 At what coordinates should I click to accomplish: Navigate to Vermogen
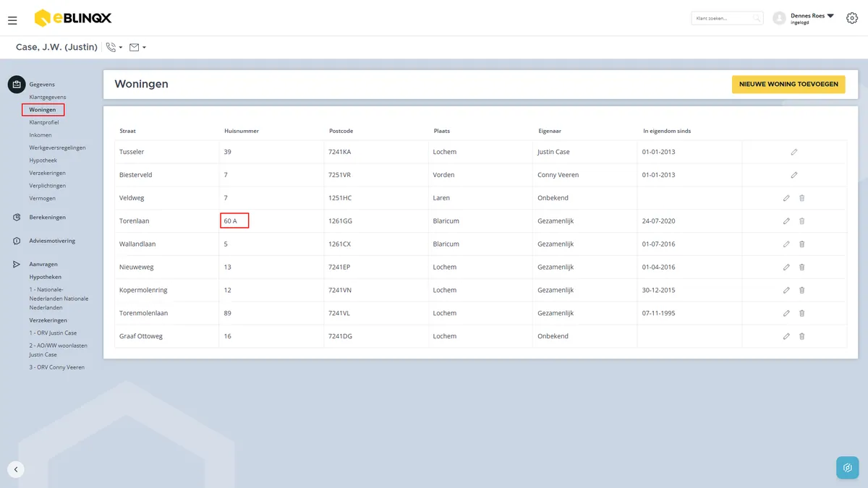point(42,198)
